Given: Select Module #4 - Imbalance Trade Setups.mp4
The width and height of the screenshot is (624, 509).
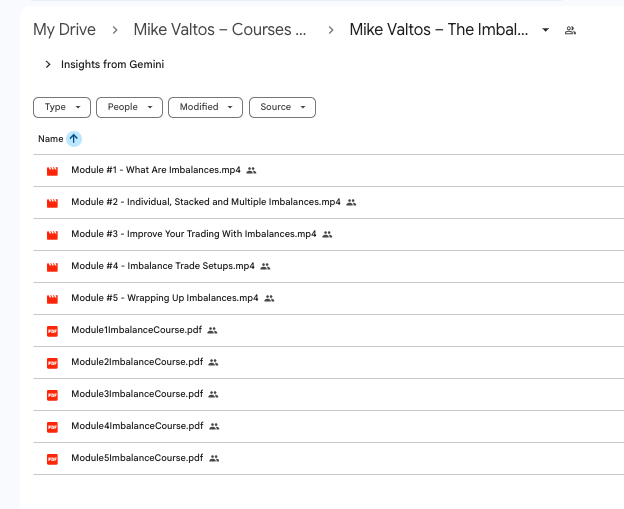Looking at the screenshot, I should 162,267.
